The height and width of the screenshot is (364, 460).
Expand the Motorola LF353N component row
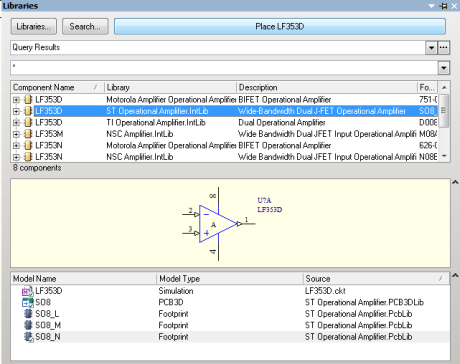[x=16, y=145]
